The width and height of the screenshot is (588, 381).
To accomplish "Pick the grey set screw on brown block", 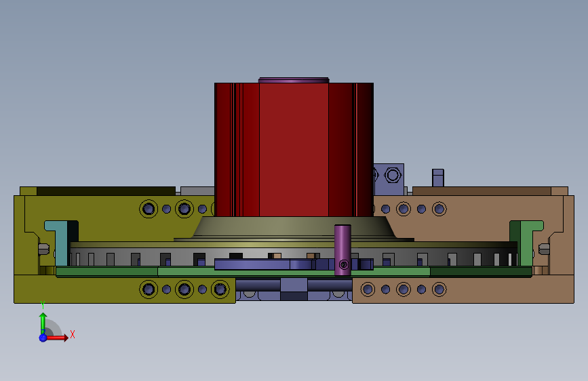I will [544, 249].
